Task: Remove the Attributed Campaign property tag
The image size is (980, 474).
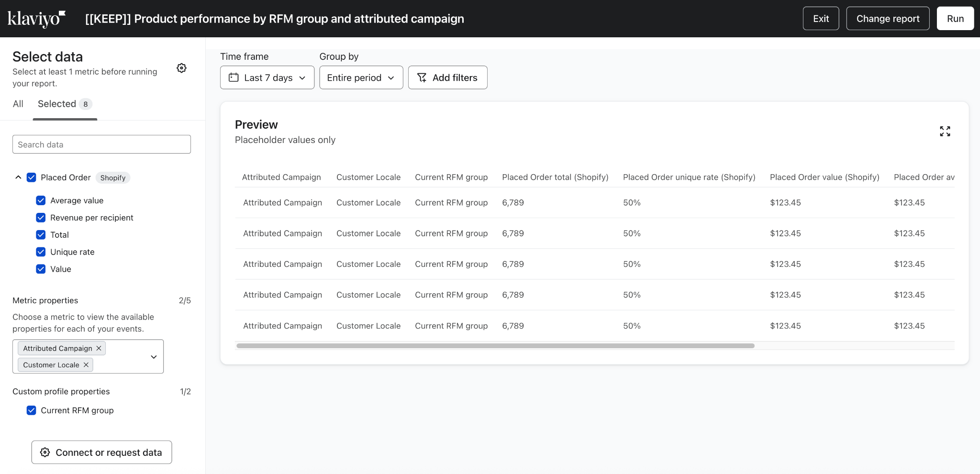Action: coord(99,348)
